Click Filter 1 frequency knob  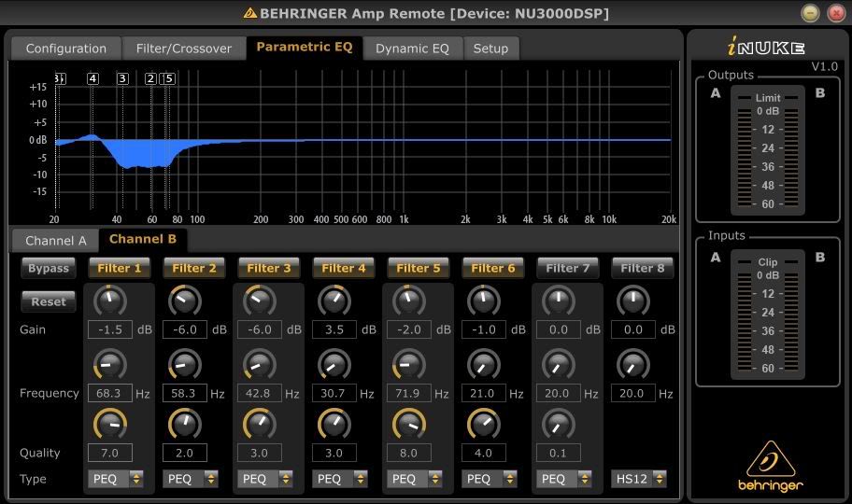(109, 364)
